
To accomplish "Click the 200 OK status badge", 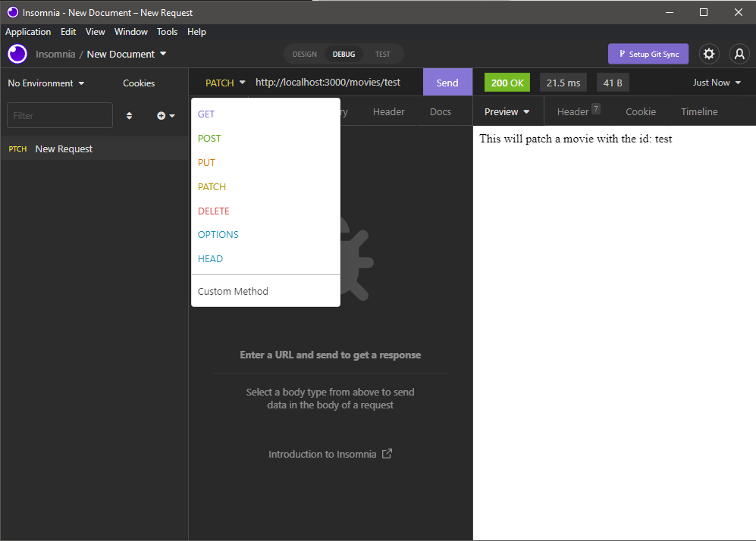I will [507, 83].
